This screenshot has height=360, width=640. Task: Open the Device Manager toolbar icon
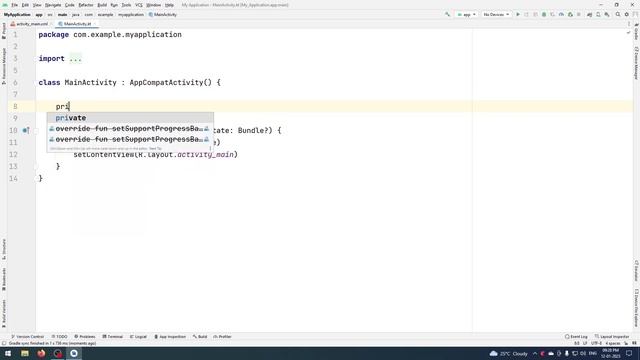point(598,15)
